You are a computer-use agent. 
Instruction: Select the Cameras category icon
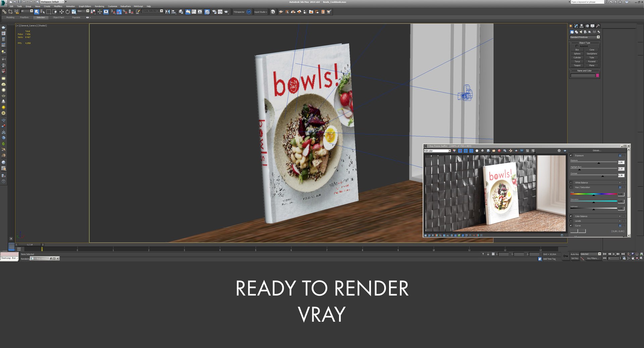tap(585, 32)
